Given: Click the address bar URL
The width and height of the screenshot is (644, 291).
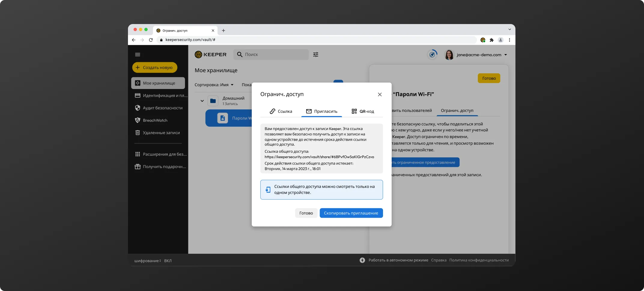Looking at the screenshot, I should point(190,40).
